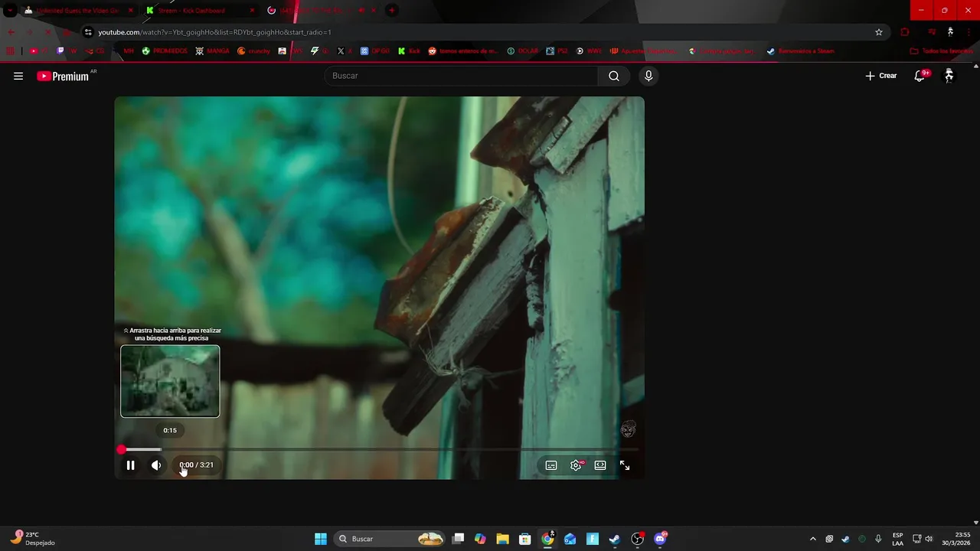Image resolution: width=980 pixels, height=551 pixels.
Task: Open OBS Studio from the taskbar
Action: coord(638,539)
